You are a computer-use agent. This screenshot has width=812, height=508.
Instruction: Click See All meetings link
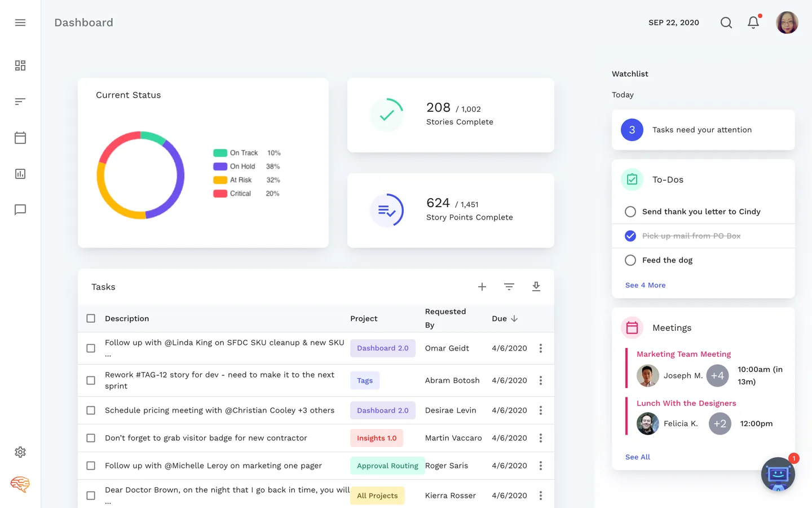pyautogui.click(x=638, y=457)
